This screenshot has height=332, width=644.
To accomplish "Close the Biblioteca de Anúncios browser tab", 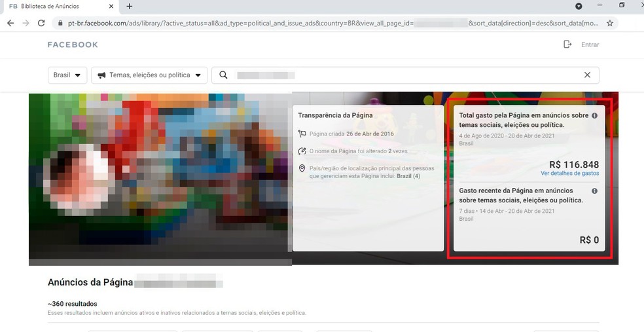I will [x=111, y=6].
